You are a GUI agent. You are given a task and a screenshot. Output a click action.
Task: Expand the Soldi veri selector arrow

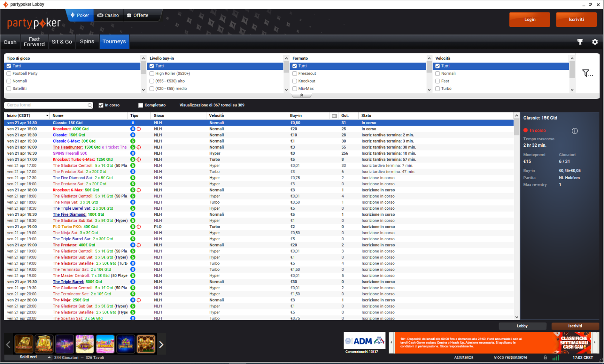coord(49,357)
